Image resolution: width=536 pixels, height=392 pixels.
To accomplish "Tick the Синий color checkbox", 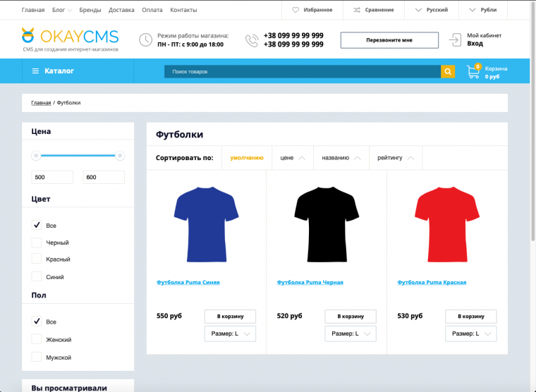I will tap(37, 276).
